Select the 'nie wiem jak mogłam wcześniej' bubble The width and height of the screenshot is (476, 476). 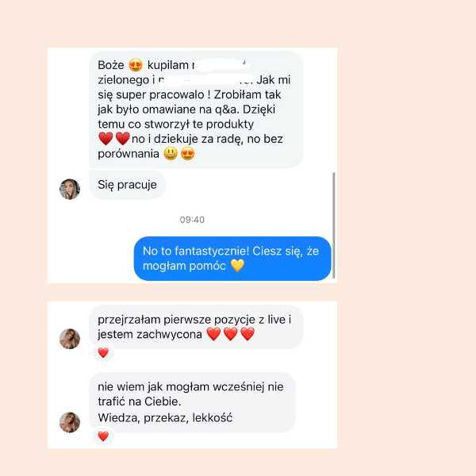(x=192, y=402)
